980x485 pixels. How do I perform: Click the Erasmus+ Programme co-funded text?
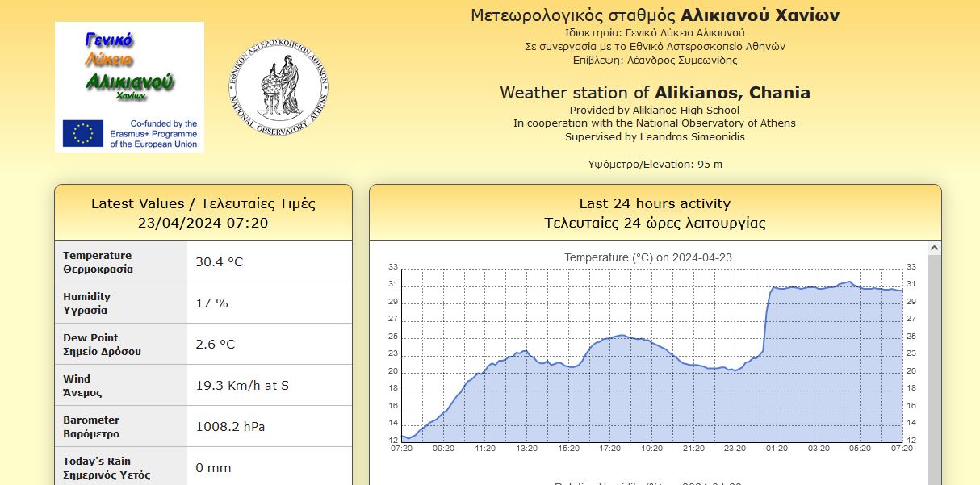click(x=153, y=134)
